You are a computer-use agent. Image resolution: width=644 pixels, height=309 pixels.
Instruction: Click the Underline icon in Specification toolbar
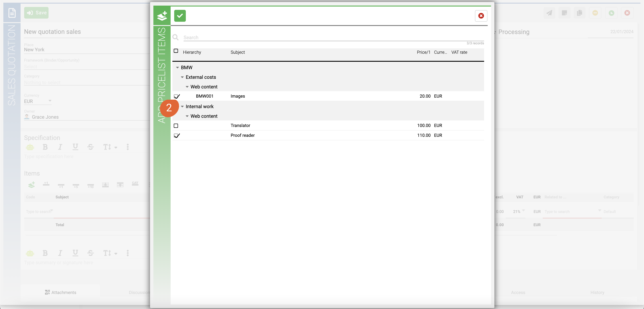[x=75, y=147]
